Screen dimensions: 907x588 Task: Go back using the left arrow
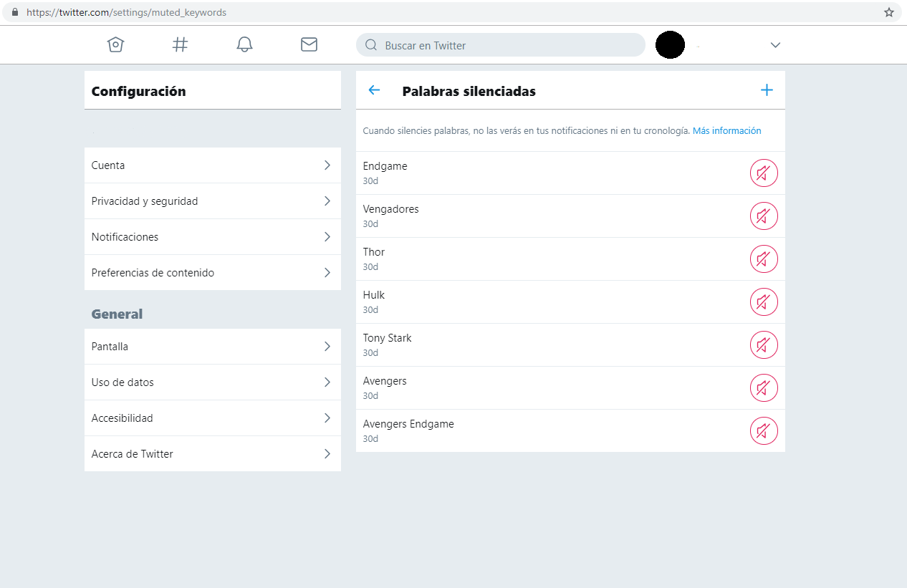click(374, 90)
